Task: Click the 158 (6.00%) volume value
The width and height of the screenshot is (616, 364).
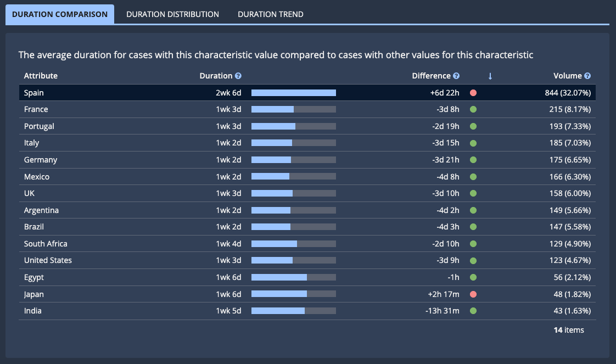Action: [x=570, y=193]
